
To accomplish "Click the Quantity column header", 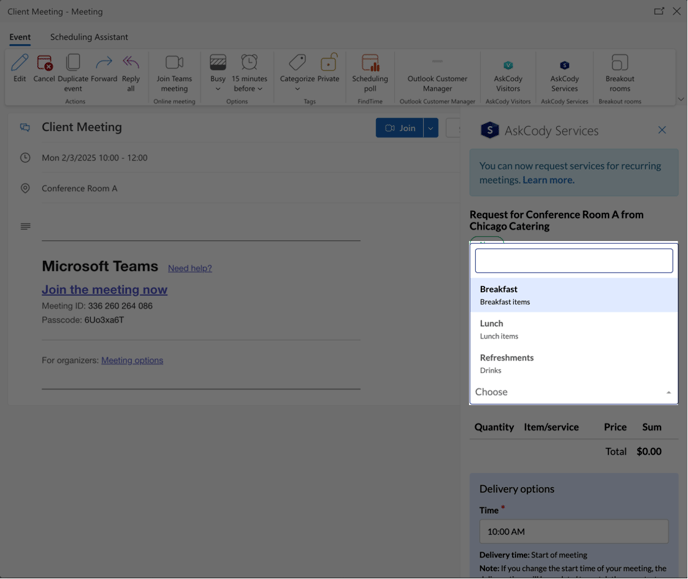I will 494,427.
